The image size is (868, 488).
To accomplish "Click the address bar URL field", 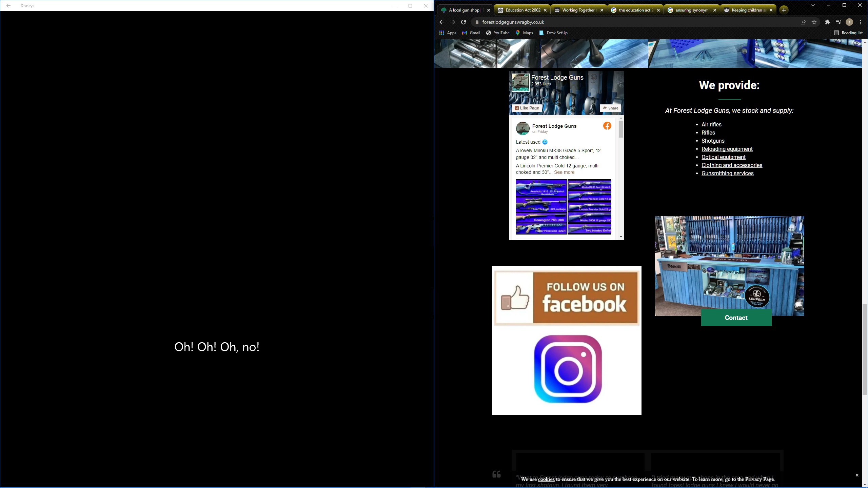I will click(610, 22).
